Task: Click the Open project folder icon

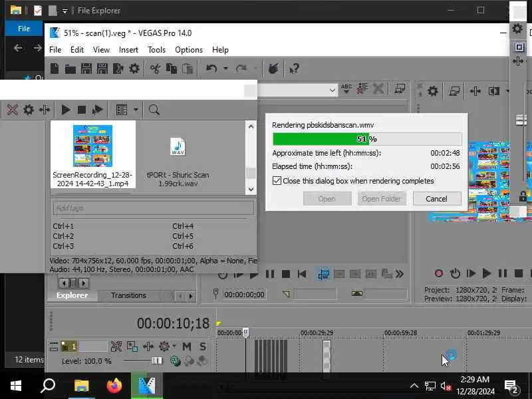Action: pyautogui.click(x=70, y=69)
